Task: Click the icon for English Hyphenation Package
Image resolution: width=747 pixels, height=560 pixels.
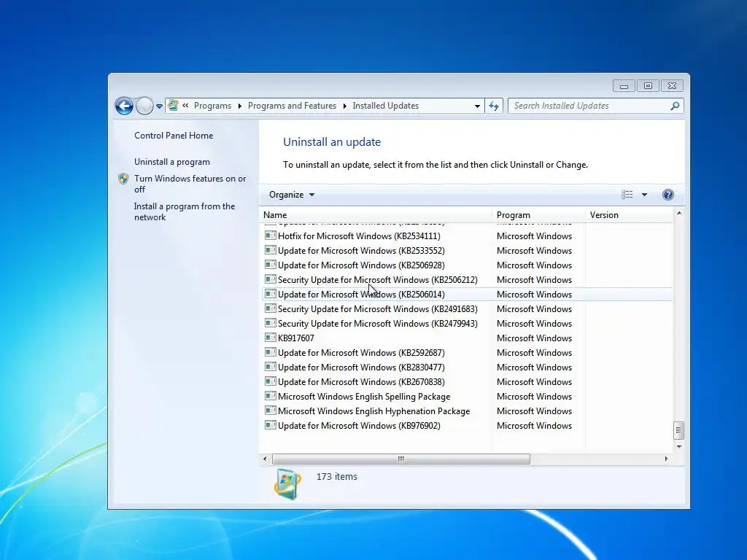Action: [271, 410]
